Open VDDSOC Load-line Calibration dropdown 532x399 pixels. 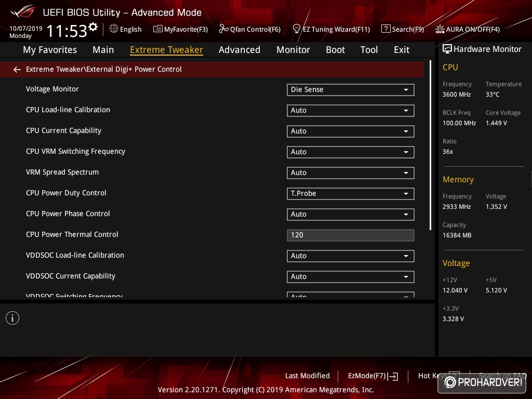click(351, 256)
